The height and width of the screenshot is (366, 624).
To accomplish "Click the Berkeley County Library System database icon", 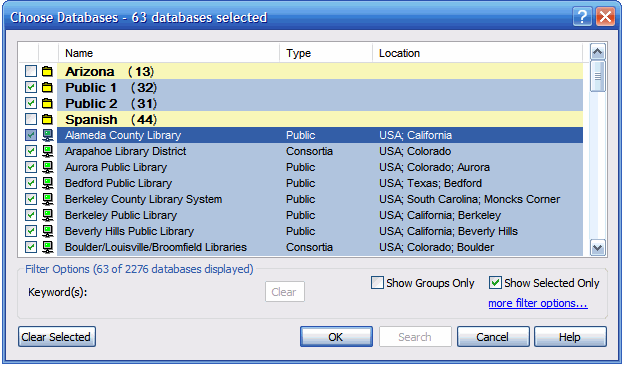I will tap(48, 199).
